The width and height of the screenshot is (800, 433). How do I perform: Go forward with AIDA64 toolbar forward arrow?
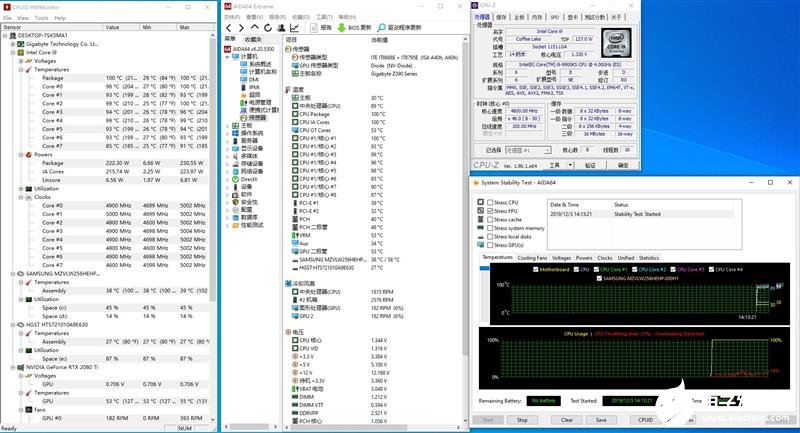point(241,28)
